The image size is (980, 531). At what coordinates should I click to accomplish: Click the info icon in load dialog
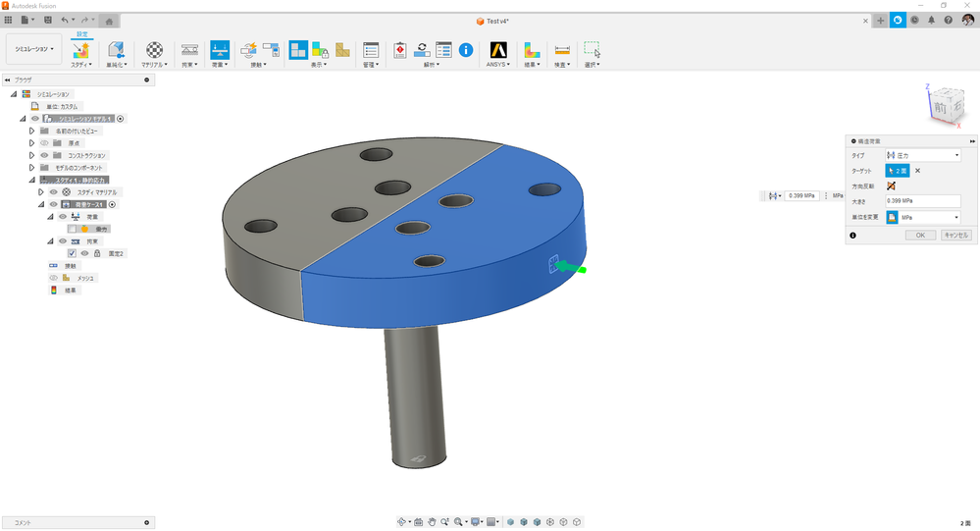tap(852, 236)
